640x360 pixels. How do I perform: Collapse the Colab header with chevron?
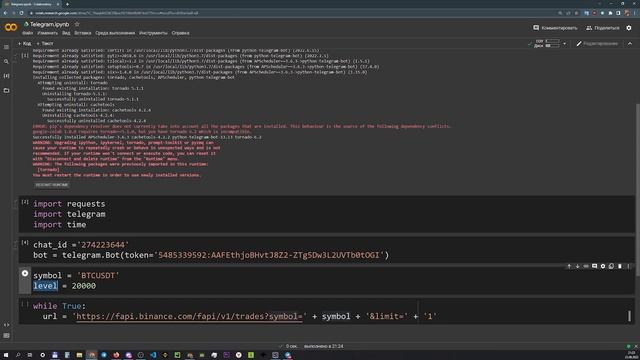[630, 44]
